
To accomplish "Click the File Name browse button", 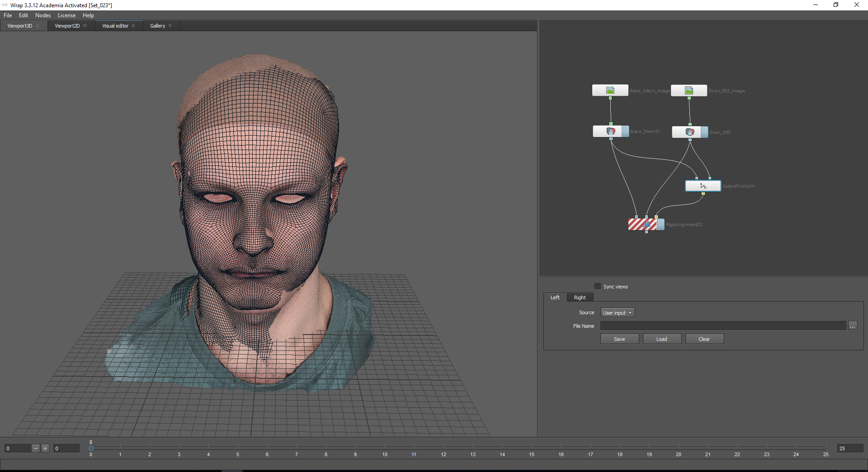I will [852, 326].
